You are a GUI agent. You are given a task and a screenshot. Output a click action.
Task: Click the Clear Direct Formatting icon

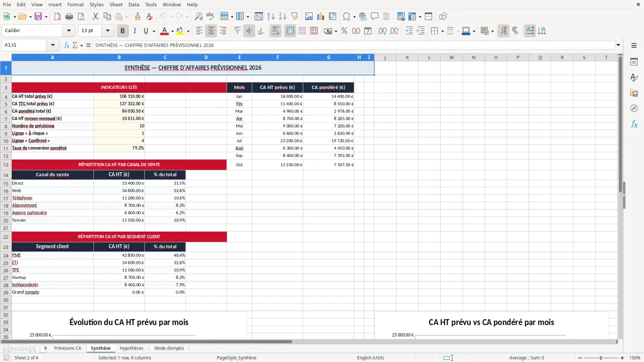150,17
